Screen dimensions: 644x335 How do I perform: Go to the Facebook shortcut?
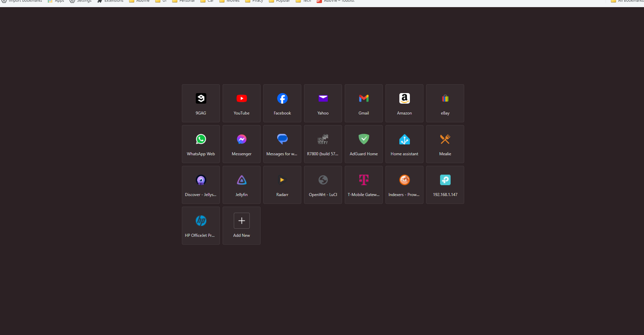[x=282, y=103]
